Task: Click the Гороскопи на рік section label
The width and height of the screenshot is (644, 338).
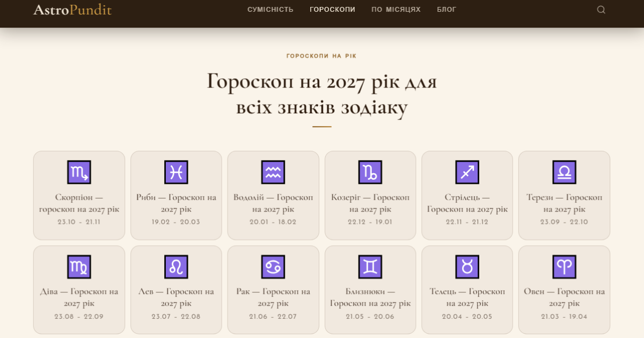Action: (x=321, y=56)
